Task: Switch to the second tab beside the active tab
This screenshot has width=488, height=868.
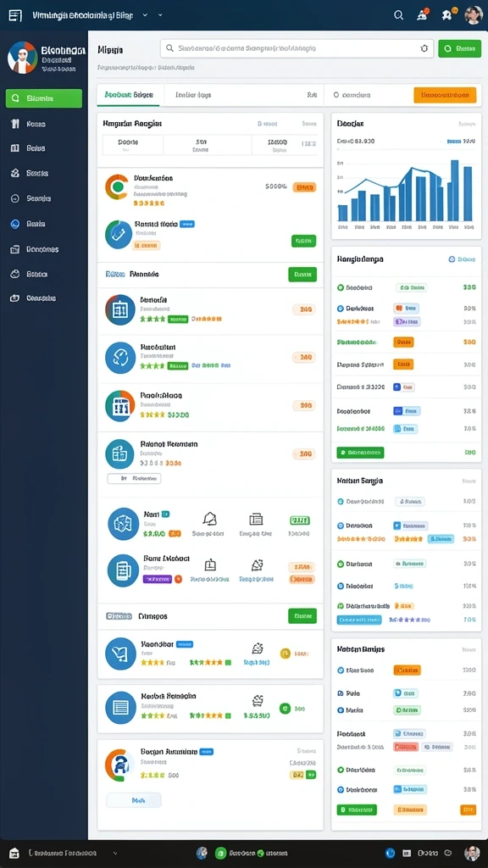Action: pyautogui.click(x=193, y=95)
